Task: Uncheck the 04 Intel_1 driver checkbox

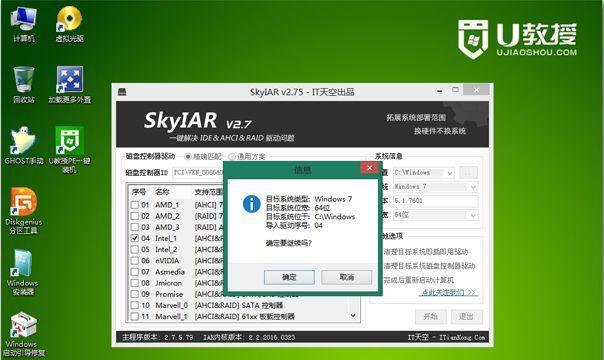Action: pos(134,238)
